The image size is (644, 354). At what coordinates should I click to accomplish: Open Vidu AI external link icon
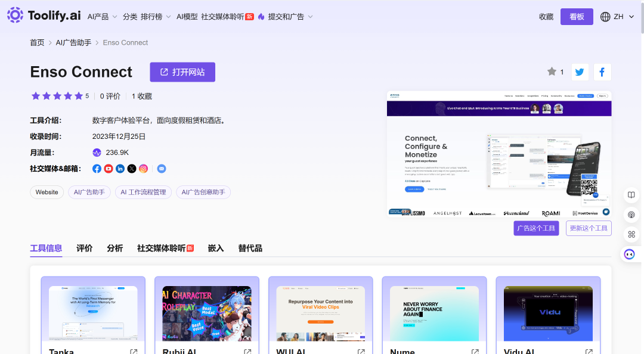(589, 352)
